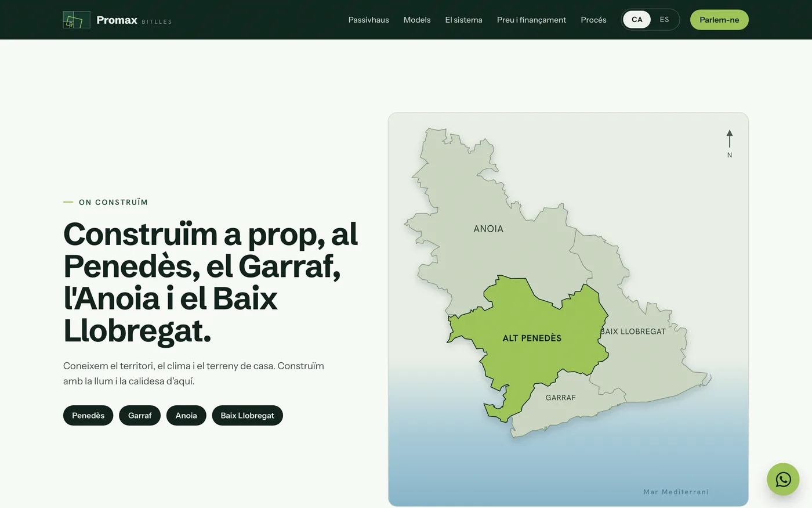Click the Parlem-ne button
This screenshot has width=812, height=508.
coord(719,20)
